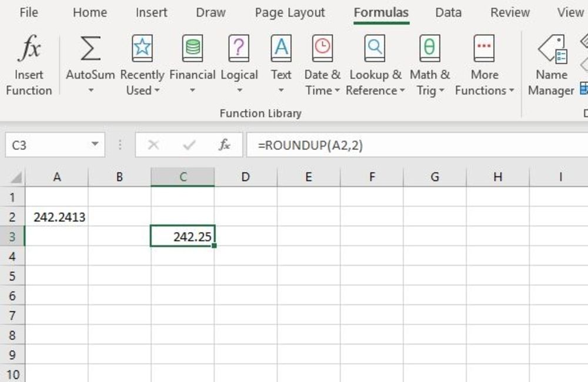Open the Home ribbon tab
The height and width of the screenshot is (382, 588).
click(x=90, y=12)
